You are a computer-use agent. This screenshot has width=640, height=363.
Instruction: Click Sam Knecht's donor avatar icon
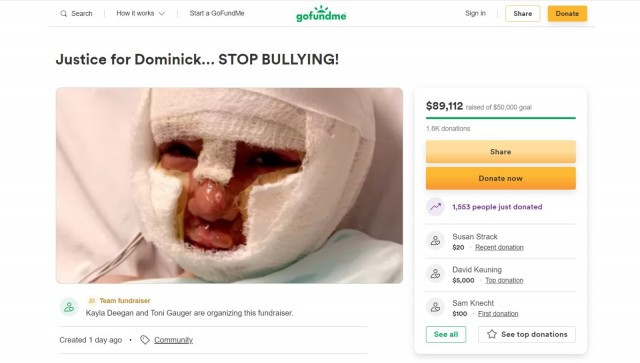point(436,307)
